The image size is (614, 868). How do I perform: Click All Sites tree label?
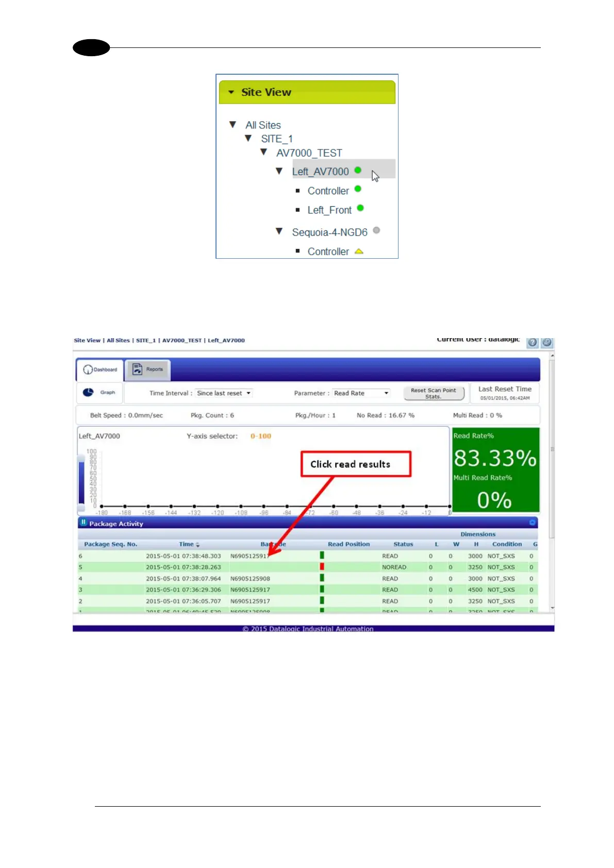[263, 125]
